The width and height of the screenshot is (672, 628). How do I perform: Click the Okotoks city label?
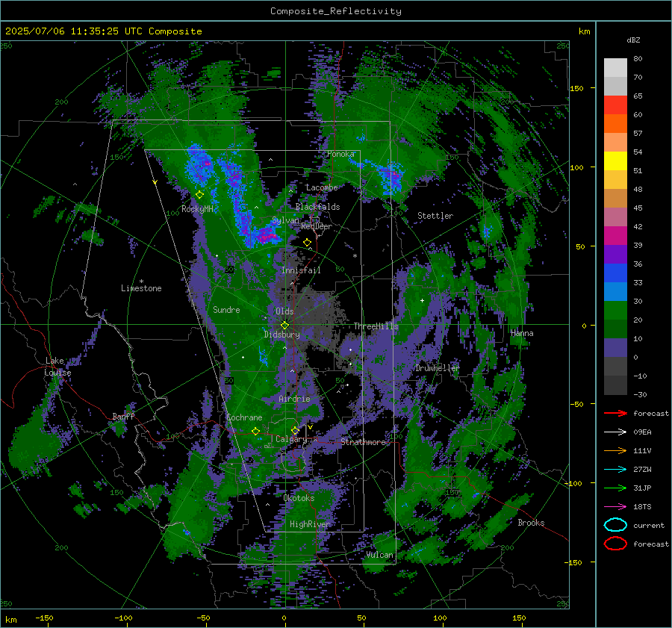tap(299, 498)
